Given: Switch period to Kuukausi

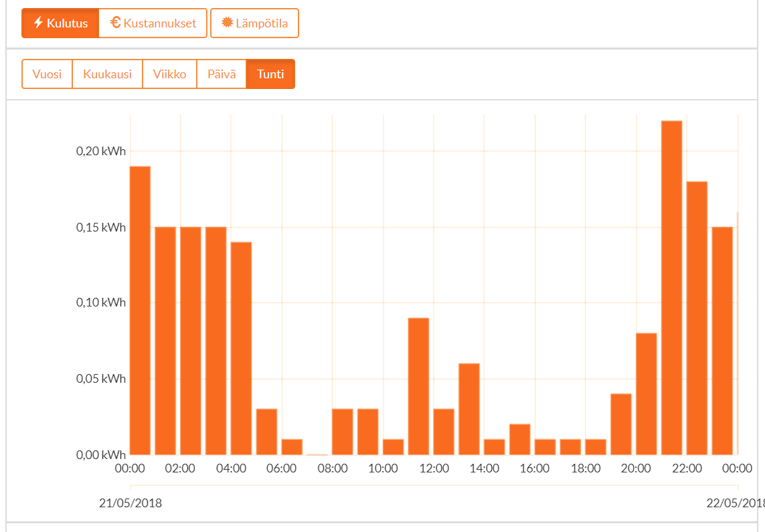Looking at the screenshot, I should (107, 74).
